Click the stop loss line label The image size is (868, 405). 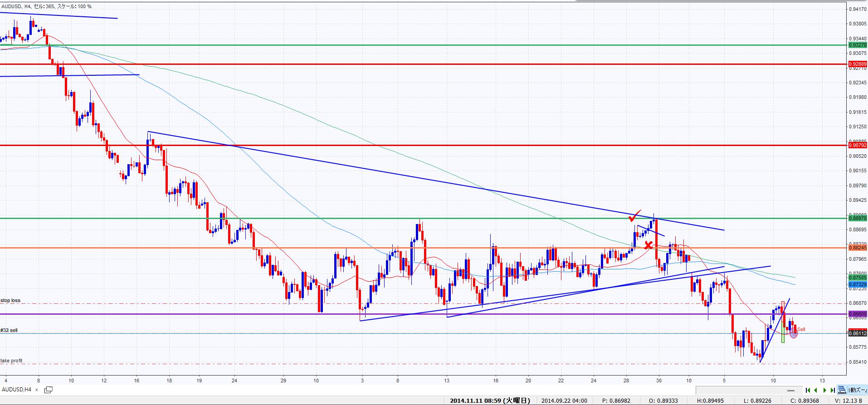(x=10, y=300)
